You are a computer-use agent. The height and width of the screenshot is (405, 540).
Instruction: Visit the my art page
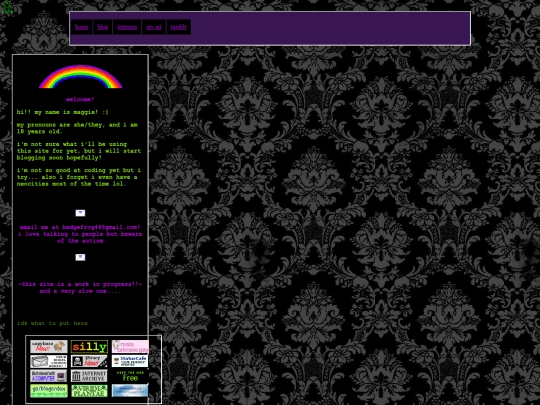click(x=154, y=27)
